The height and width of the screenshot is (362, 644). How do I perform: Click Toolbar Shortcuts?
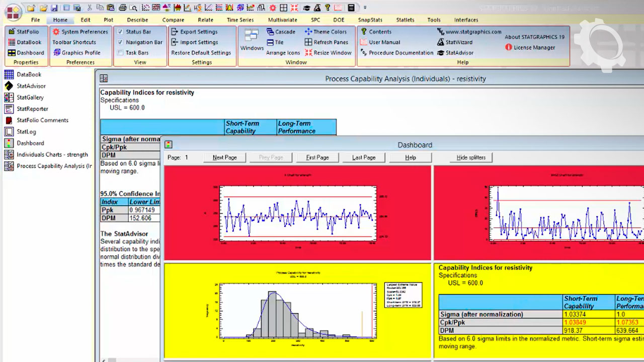tap(74, 42)
